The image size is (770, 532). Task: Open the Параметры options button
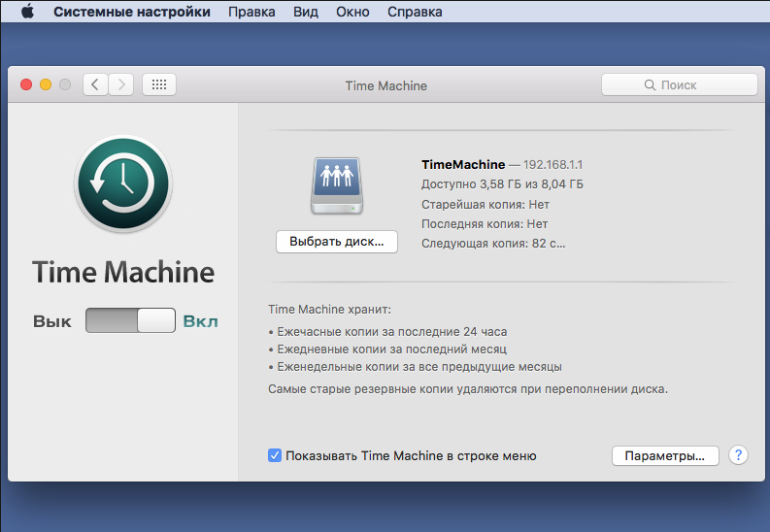tap(665, 455)
